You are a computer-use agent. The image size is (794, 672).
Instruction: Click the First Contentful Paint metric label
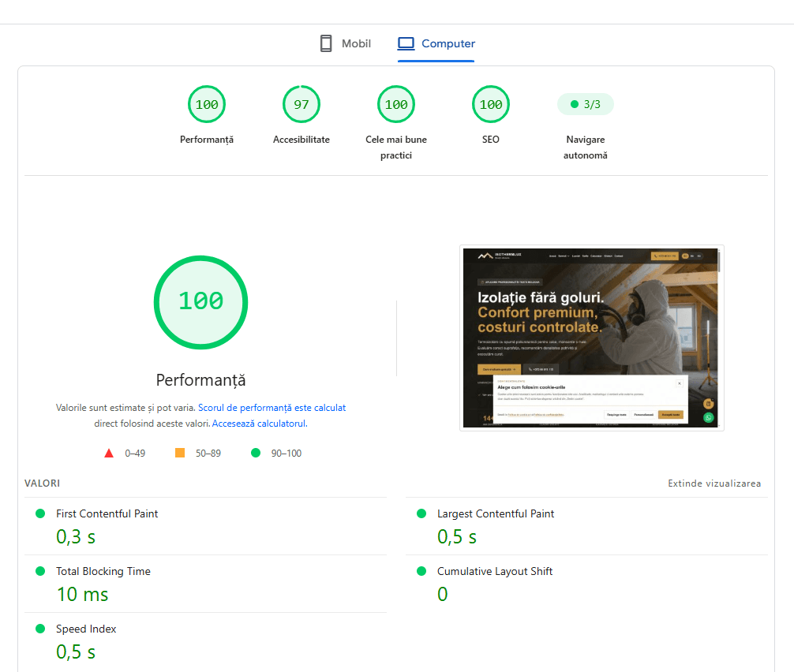pyautogui.click(x=107, y=513)
